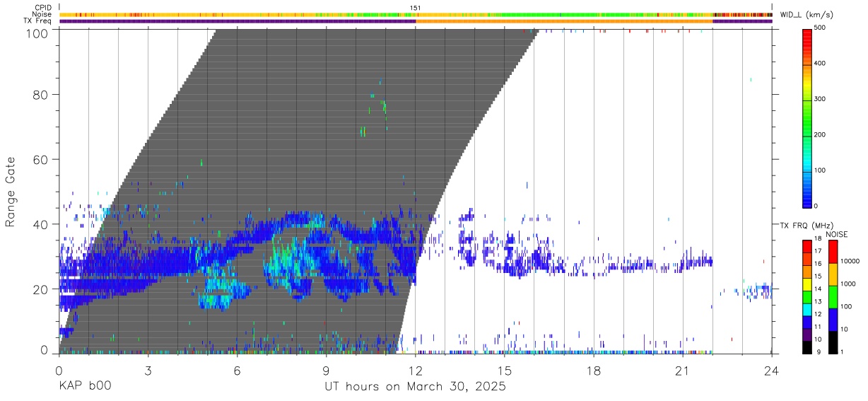Click the CPID label at top left
The width and height of the screenshot is (868, 401).
point(44,8)
